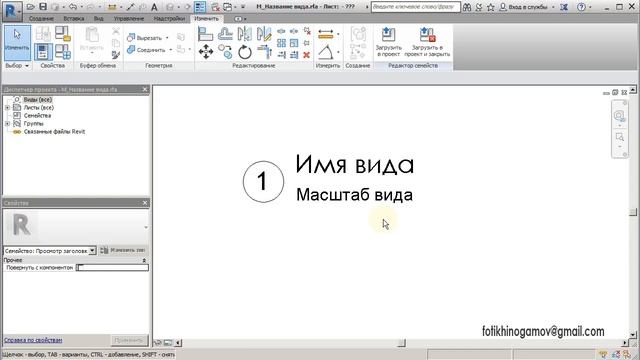Click the Undo arrow icon
The height and width of the screenshot is (360, 640).
[x=73, y=7]
